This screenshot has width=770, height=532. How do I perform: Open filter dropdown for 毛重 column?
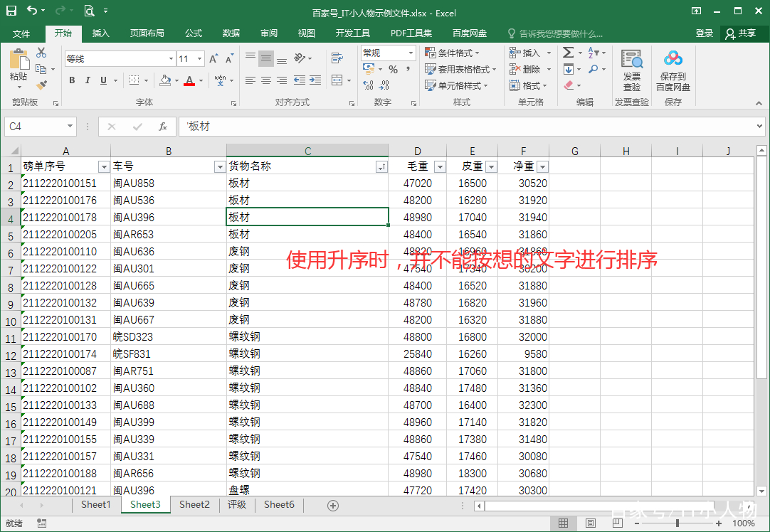[x=440, y=167]
